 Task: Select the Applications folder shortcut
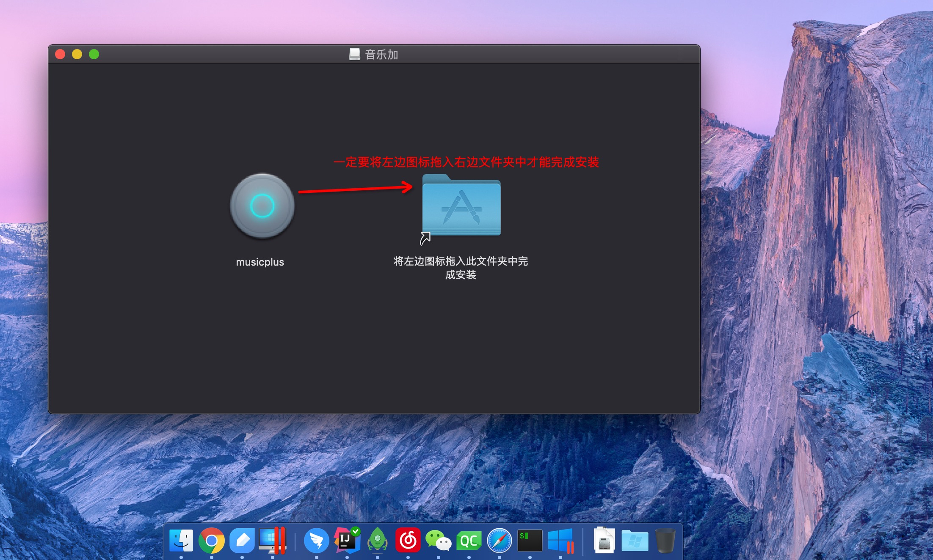click(461, 206)
